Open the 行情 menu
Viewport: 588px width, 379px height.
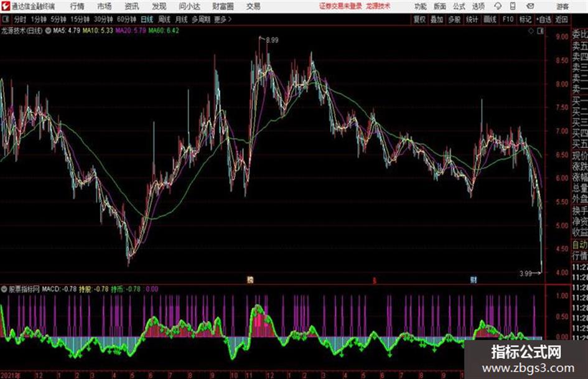(77, 6)
